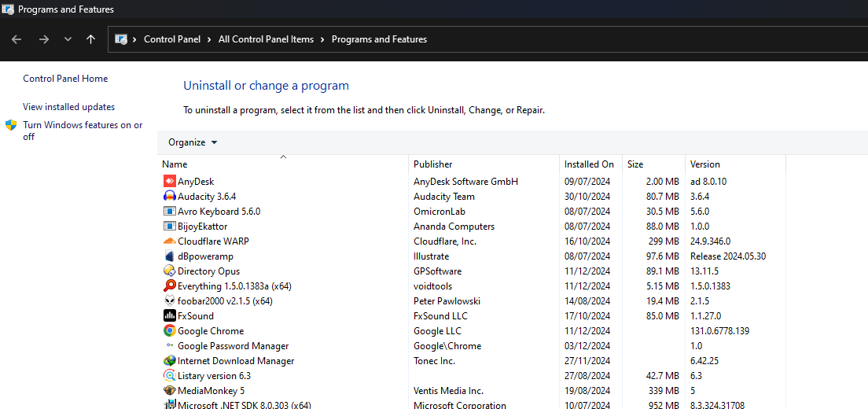The height and width of the screenshot is (409, 868).
Task: Click the address bar Control Panel icon
Action: coord(120,39)
